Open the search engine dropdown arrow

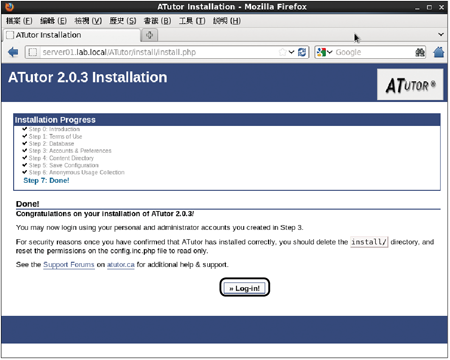coord(330,52)
